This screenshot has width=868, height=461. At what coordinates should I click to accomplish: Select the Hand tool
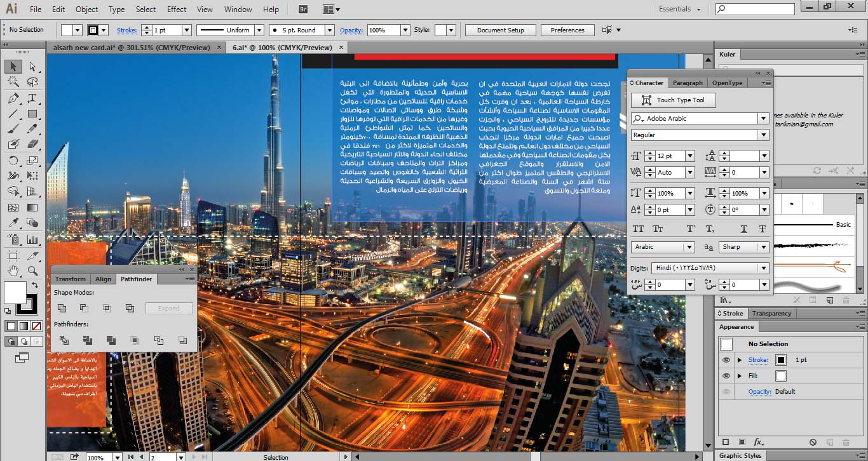(x=13, y=271)
